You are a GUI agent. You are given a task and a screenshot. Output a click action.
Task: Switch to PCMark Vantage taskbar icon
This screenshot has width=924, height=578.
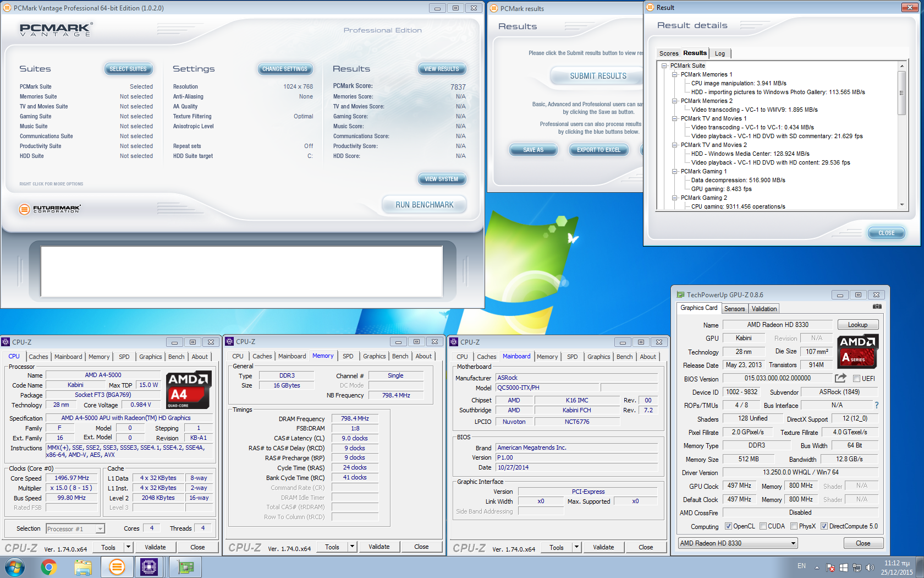click(117, 567)
